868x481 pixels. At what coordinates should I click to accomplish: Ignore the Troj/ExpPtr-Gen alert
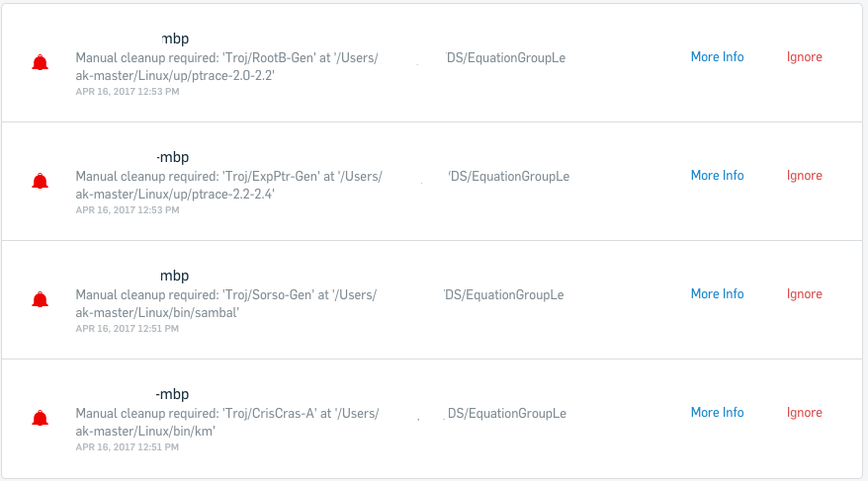805,175
